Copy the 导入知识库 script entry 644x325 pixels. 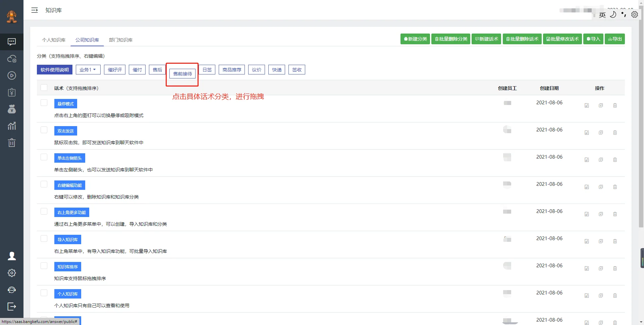[x=601, y=241]
